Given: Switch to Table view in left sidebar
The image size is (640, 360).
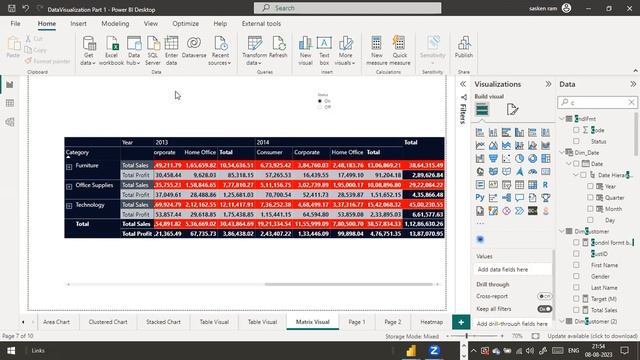Looking at the screenshot, I should pyautogui.click(x=10, y=103).
